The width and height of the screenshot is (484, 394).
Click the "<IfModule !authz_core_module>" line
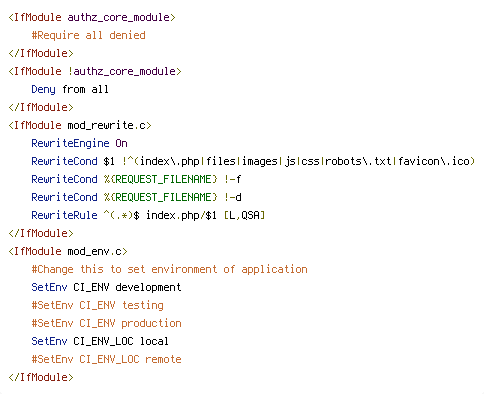pyautogui.click(x=95, y=71)
